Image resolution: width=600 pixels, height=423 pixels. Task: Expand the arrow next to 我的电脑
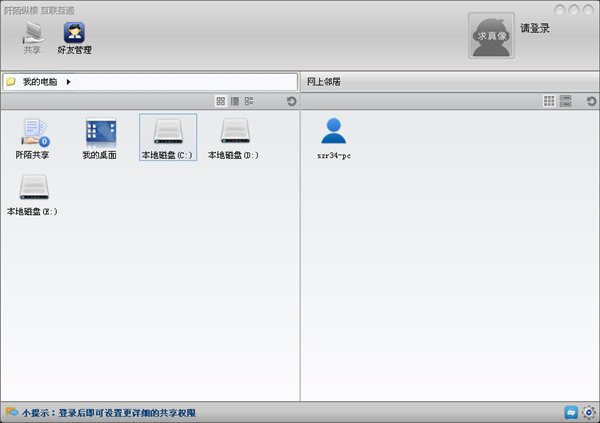[x=68, y=82]
